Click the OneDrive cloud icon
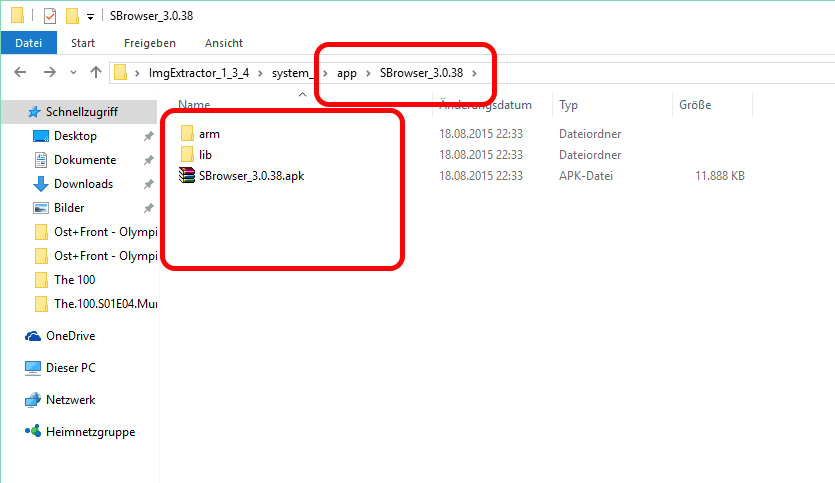835x483 pixels. point(33,336)
